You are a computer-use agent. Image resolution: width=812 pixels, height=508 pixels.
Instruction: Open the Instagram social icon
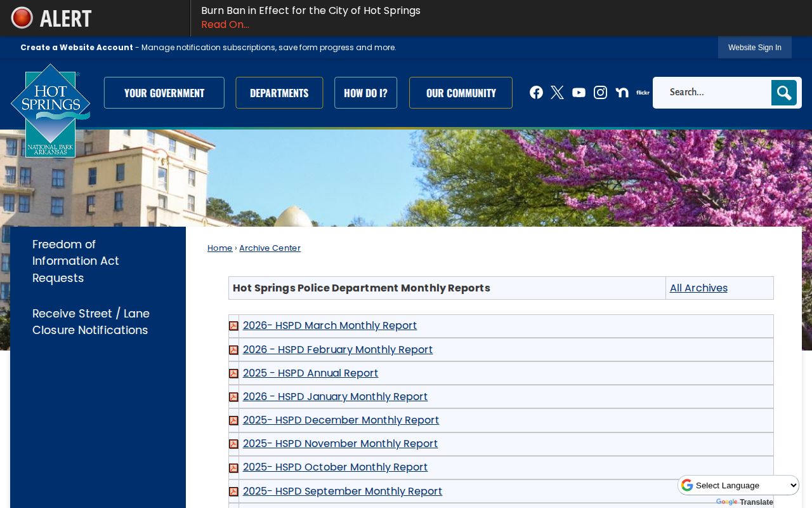(x=600, y=93)
